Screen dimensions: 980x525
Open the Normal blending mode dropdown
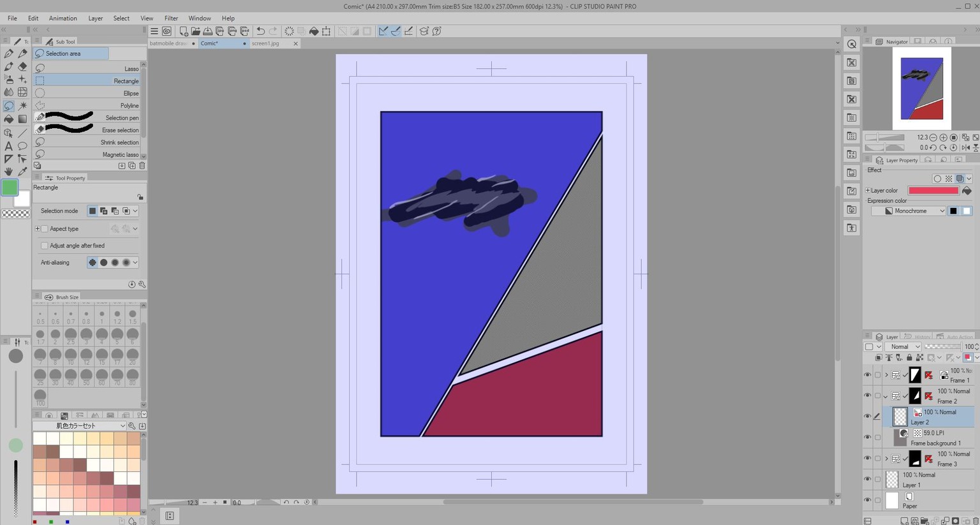[902, 346]
